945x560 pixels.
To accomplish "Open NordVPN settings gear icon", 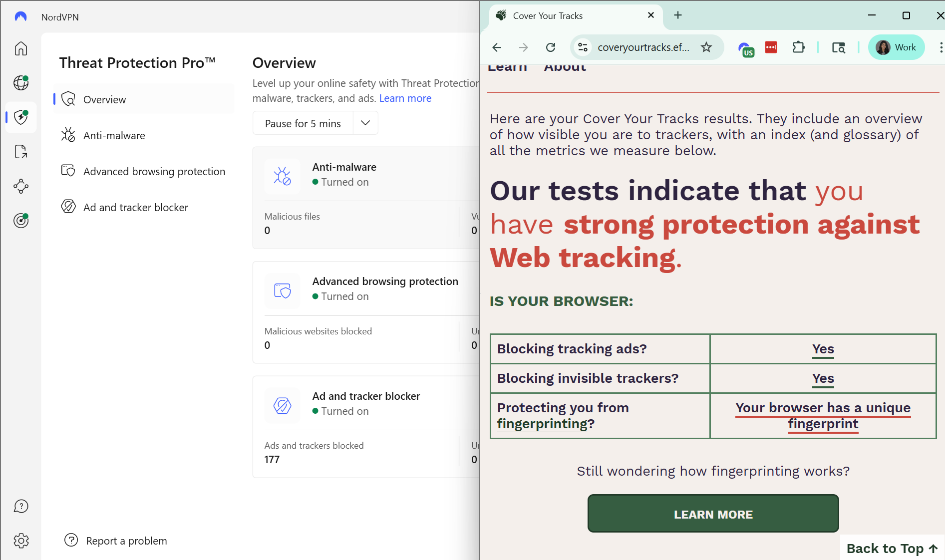I will [x=21, y=541].
